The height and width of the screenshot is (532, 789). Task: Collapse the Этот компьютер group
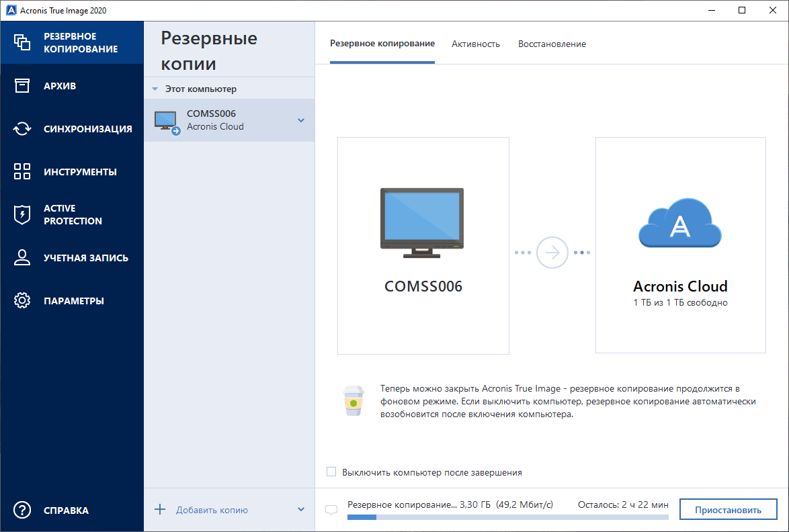155,88
